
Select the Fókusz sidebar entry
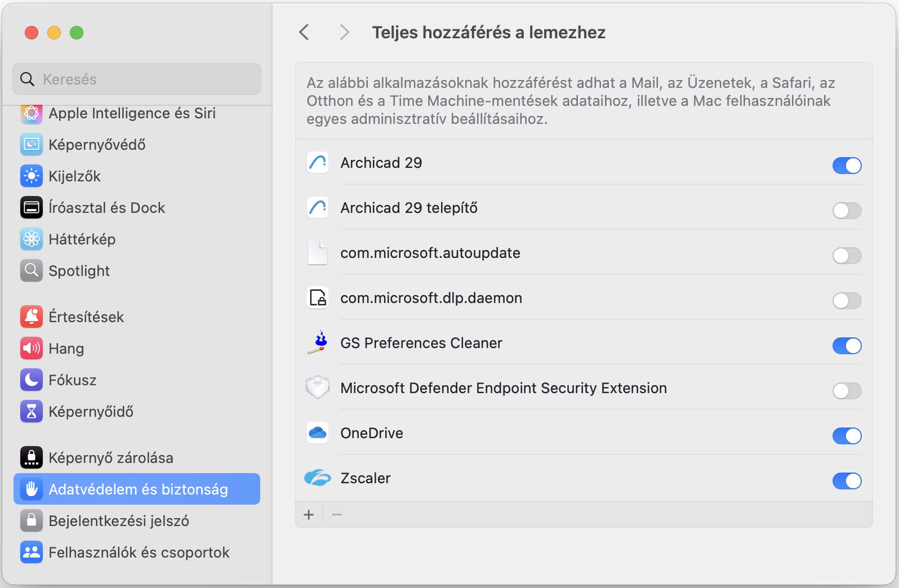click(137, 380)
